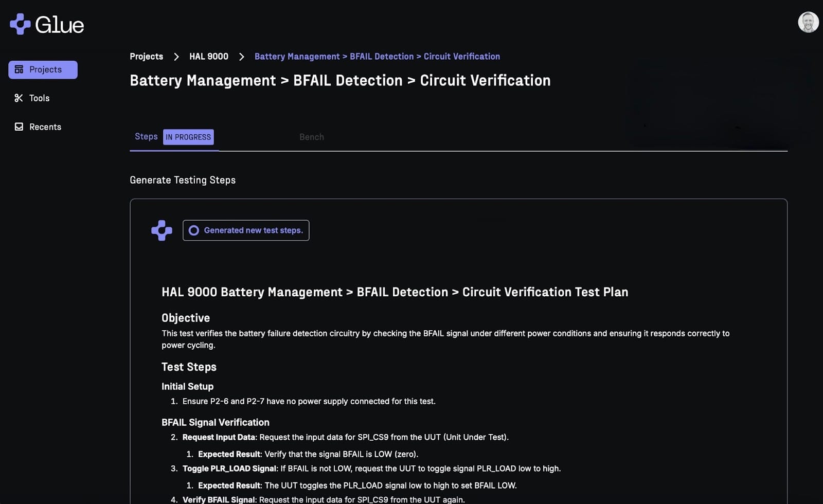Screen dimensions: 823x504
Task: Click the circle status icon beside Generated new test steps
Action: [194, 230]
